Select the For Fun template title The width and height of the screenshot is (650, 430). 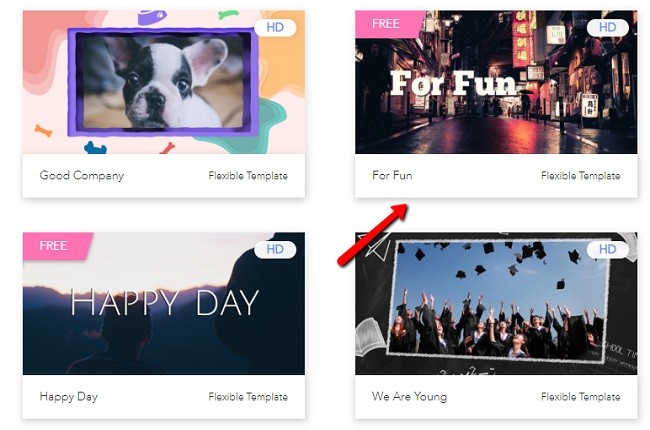coord(392,175)
